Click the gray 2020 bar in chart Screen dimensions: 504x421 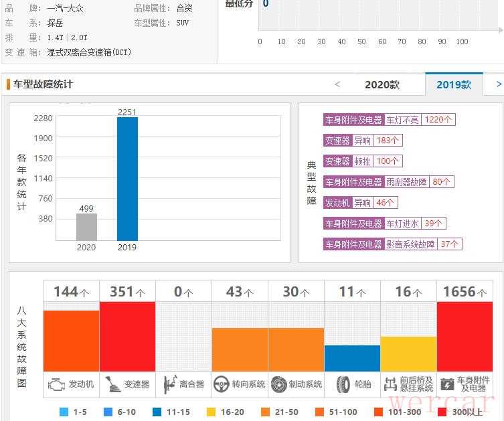click(x=86, y=227)
